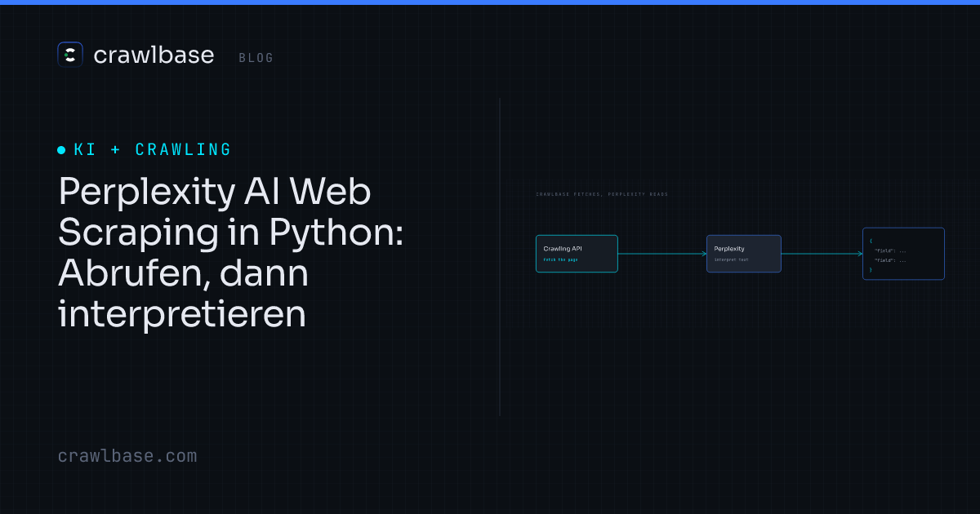This screenshot has width=980, height=514.
Task: Click the crawlbase wordmark text
Action: click(x=154, y=55)
